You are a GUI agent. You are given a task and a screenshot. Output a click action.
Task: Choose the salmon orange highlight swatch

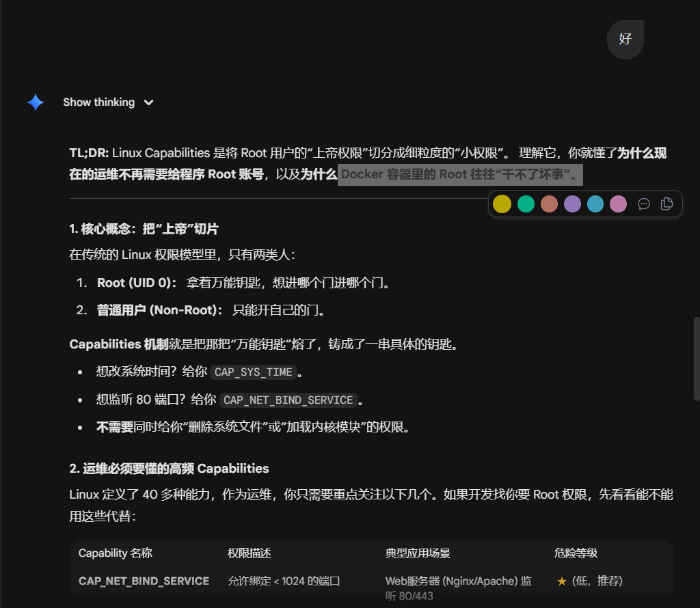[x=549, y=204]
